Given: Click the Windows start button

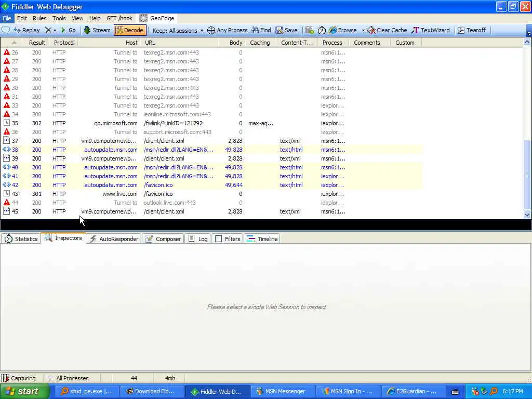Looking at the screenshot, I should pos(24,391).
